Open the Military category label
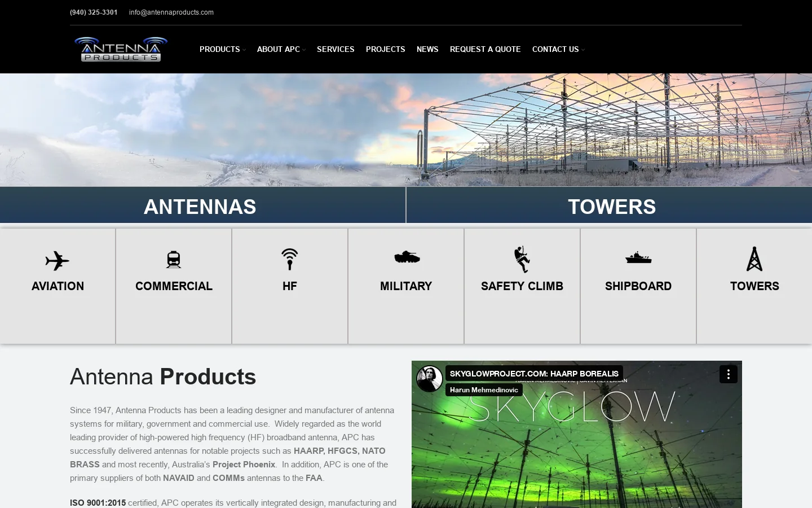This screenshot has width=812, height=508. coord(406,286)
